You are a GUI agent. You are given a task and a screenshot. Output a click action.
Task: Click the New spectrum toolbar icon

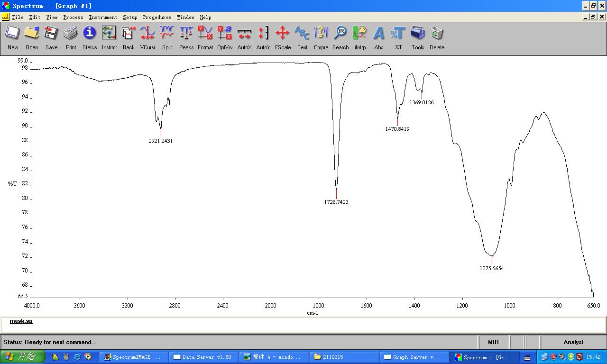point(13,37)
